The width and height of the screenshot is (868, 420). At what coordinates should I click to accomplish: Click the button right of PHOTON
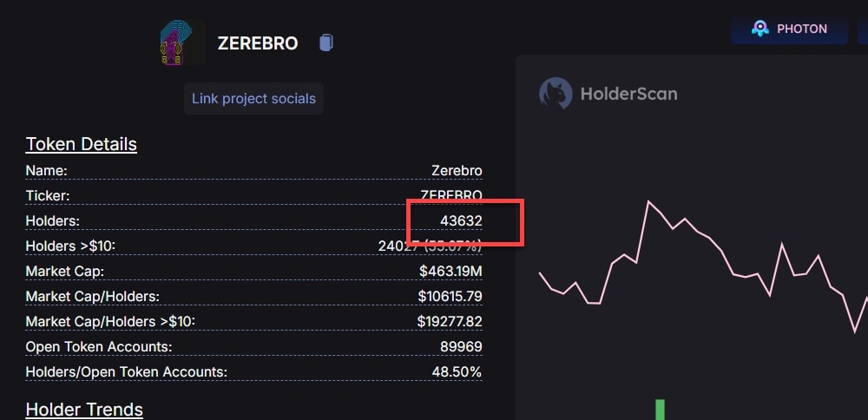pos(862,29)
